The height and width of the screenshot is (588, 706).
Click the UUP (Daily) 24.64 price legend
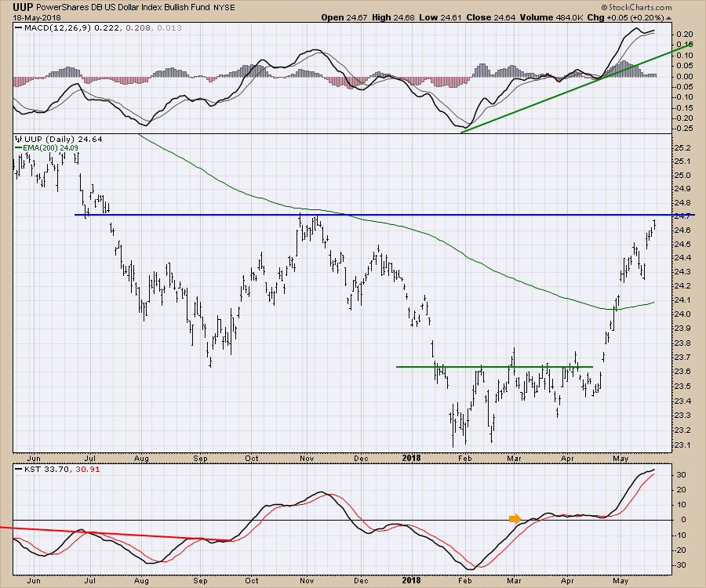[59, 140]
